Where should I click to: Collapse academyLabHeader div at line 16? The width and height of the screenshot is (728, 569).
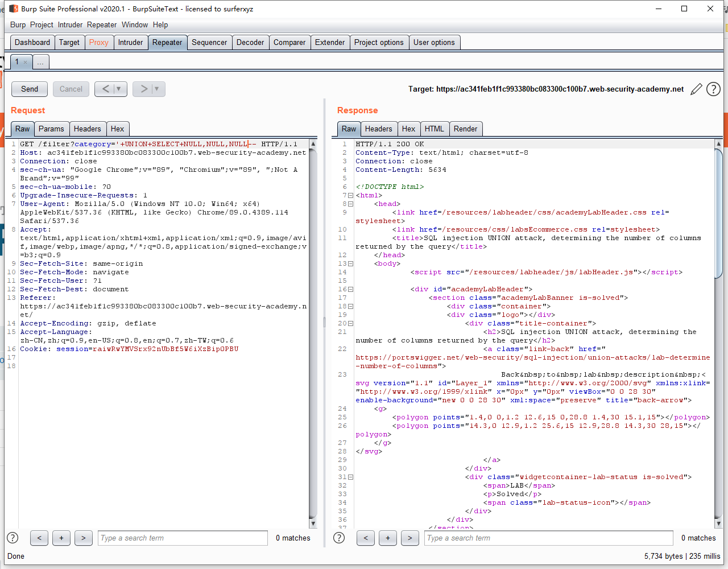click(x=351, y=289)
